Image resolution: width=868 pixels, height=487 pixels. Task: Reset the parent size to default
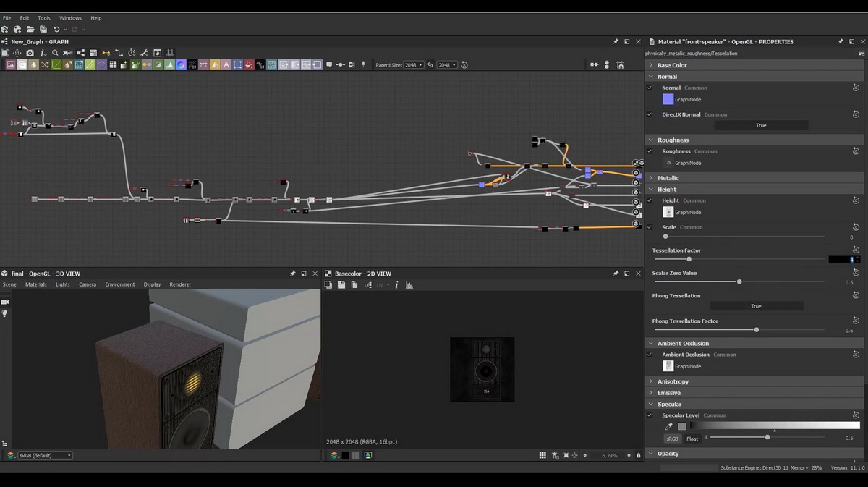pyautogui.click(x=464, y=64)
